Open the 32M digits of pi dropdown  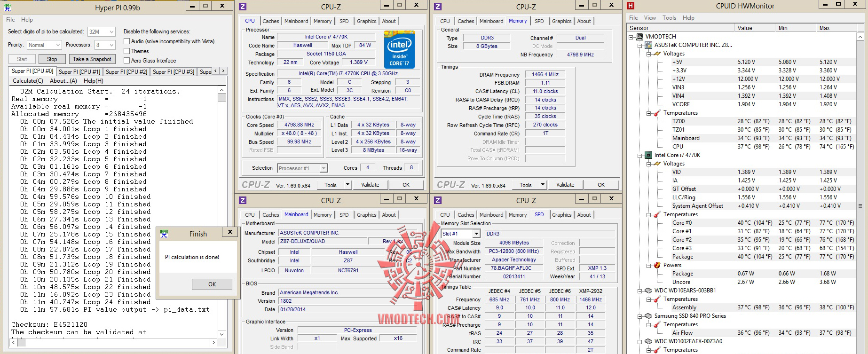tap(101, 31)
